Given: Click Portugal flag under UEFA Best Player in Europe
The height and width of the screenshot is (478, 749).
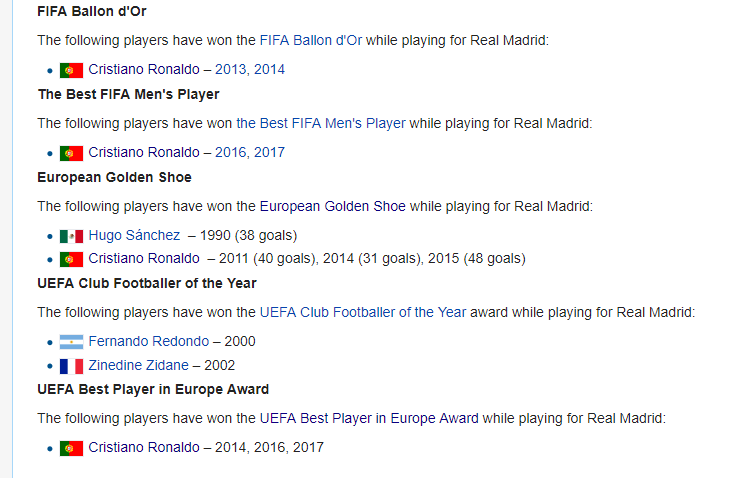Looking at the screenshot, I should coord(71,448).
